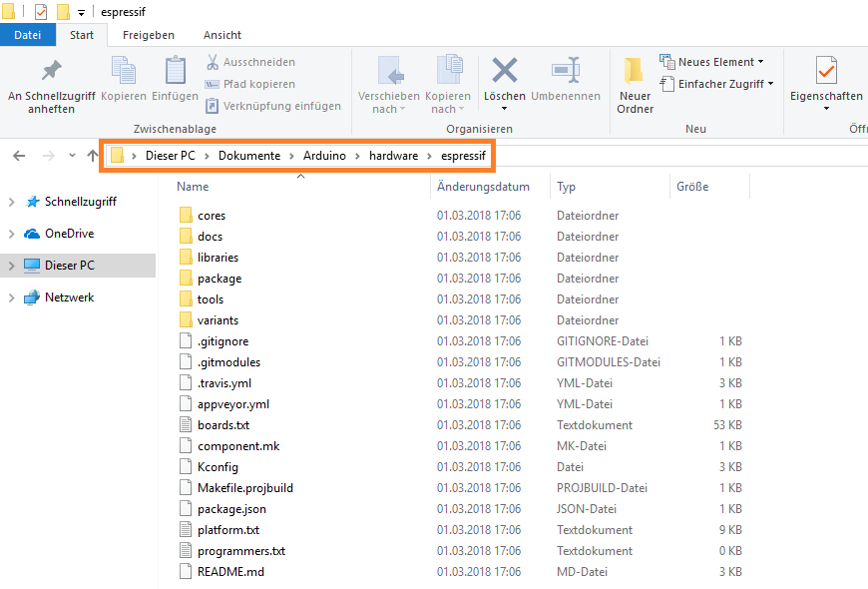868x589 pixels.
Task: Click Dokumente in the breadcrumb
Action: tap(249, 156)
